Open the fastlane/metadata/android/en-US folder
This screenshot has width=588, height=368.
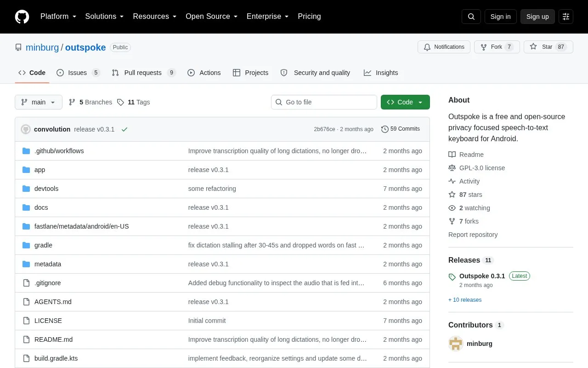point(82,226)
